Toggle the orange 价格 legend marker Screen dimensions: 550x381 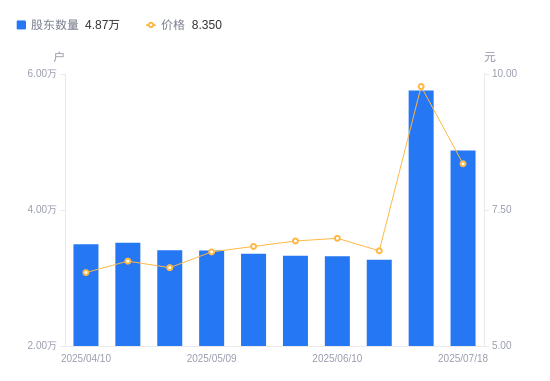pos(151,25)
